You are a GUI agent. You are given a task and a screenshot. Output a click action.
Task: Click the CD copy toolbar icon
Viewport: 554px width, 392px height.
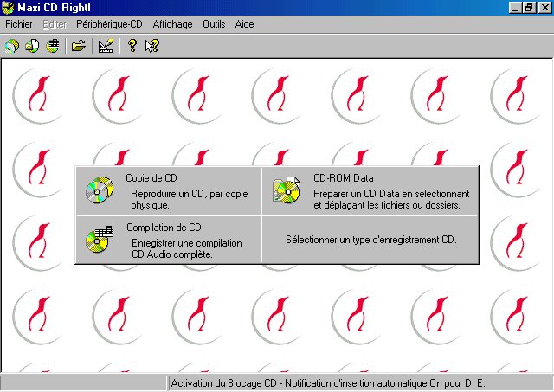pos(11,46)
